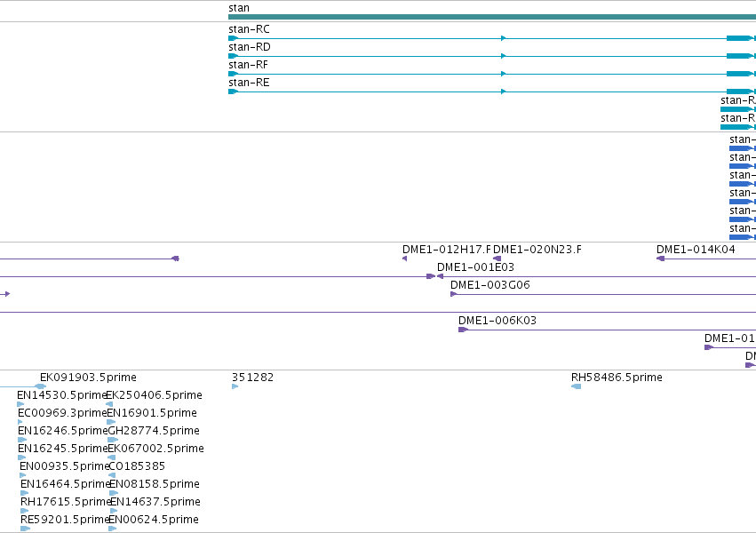Screen dimensions: 756x533
Task: Select the EN16246.5prime EST label
Action: coord(62,432)
